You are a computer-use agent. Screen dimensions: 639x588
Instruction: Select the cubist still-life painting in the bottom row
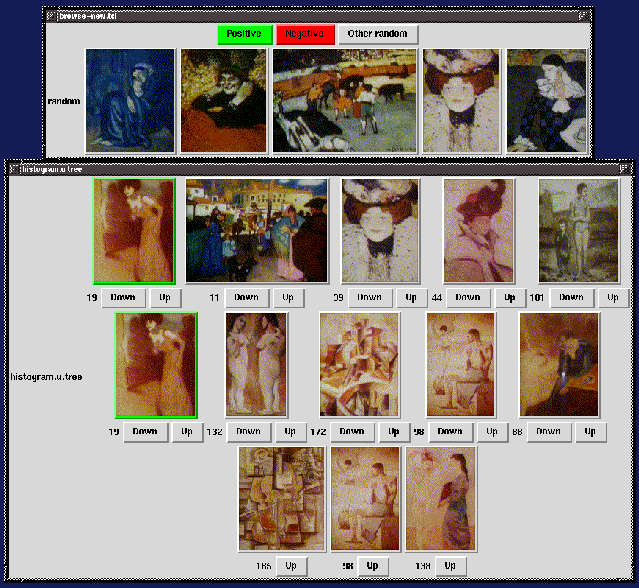click(282, 499)
